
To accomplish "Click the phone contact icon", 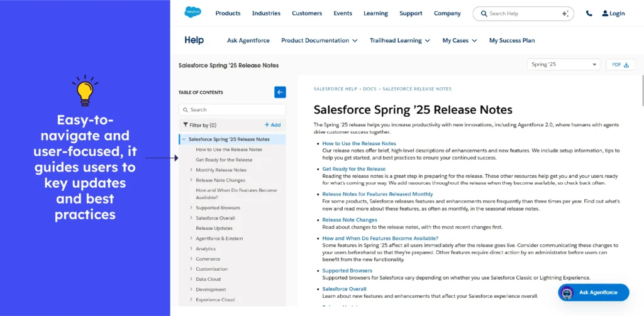I will tap(589, 14).
